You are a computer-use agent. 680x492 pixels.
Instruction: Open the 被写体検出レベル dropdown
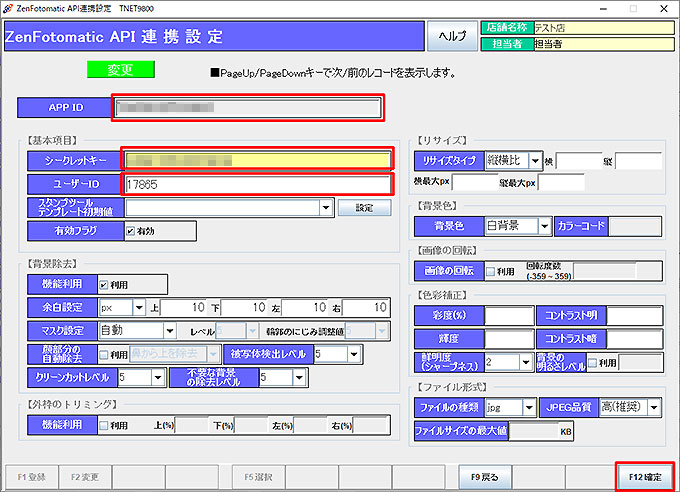click(354, 354)
